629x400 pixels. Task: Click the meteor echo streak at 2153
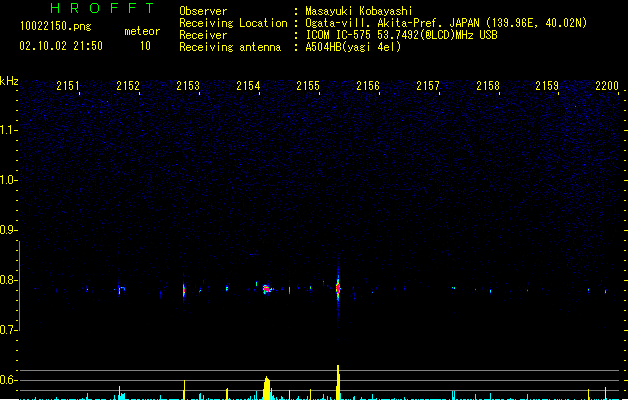[184, 290]
